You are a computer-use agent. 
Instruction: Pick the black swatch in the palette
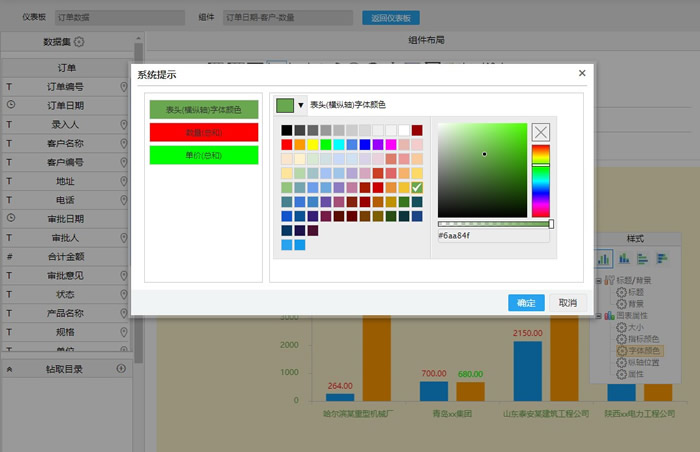pyautogui.click(x=287, y=130)
